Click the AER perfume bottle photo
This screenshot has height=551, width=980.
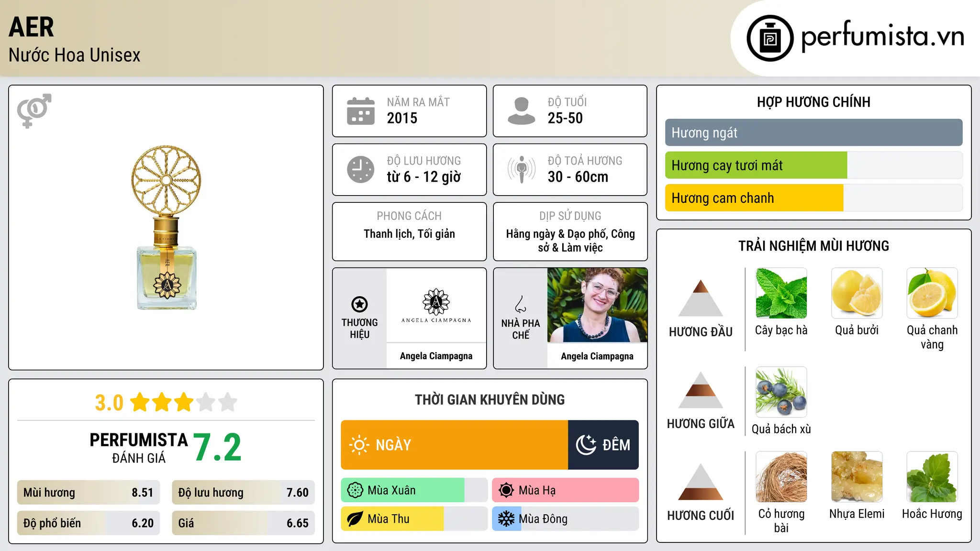[166, 228]
